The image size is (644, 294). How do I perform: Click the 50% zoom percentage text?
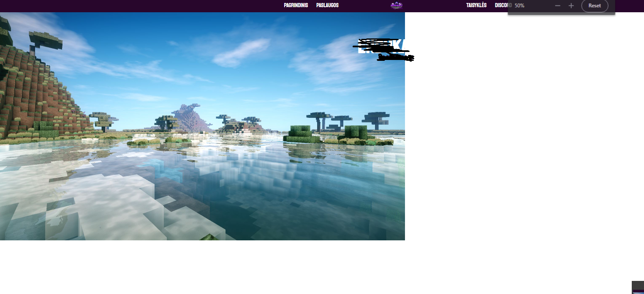[x=519, y=5]
